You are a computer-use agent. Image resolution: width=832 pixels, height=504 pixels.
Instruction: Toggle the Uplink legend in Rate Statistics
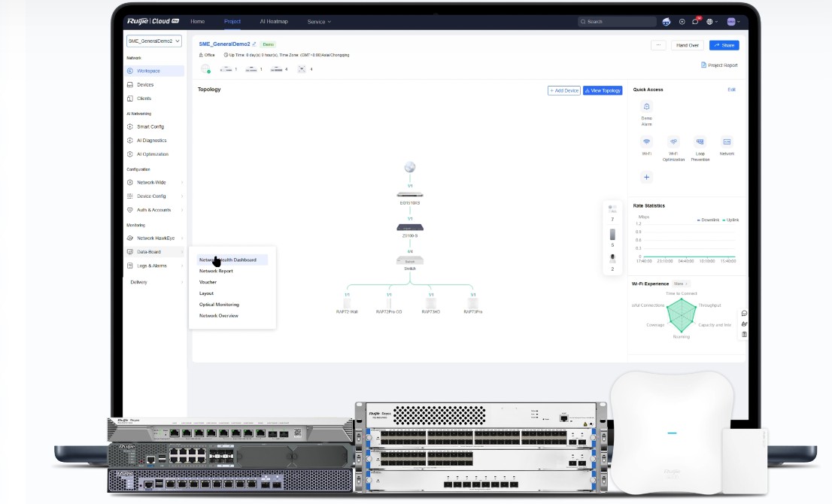[x=730, y=220]
